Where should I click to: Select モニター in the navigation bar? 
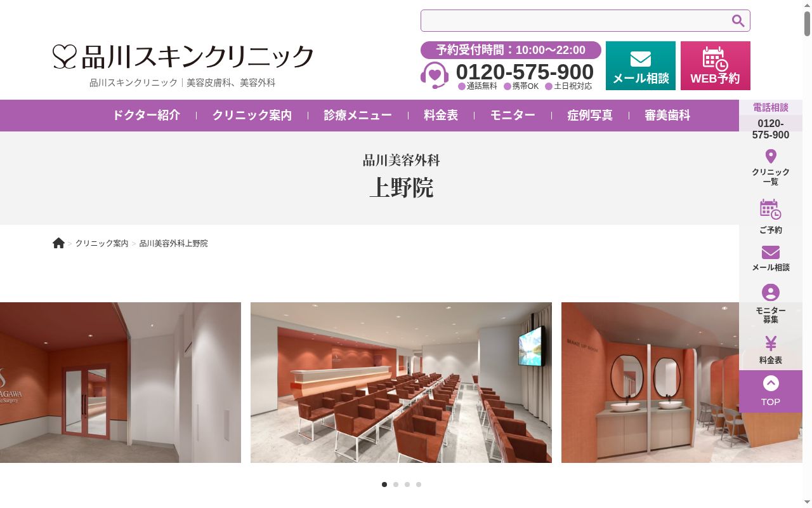point(513,116)
